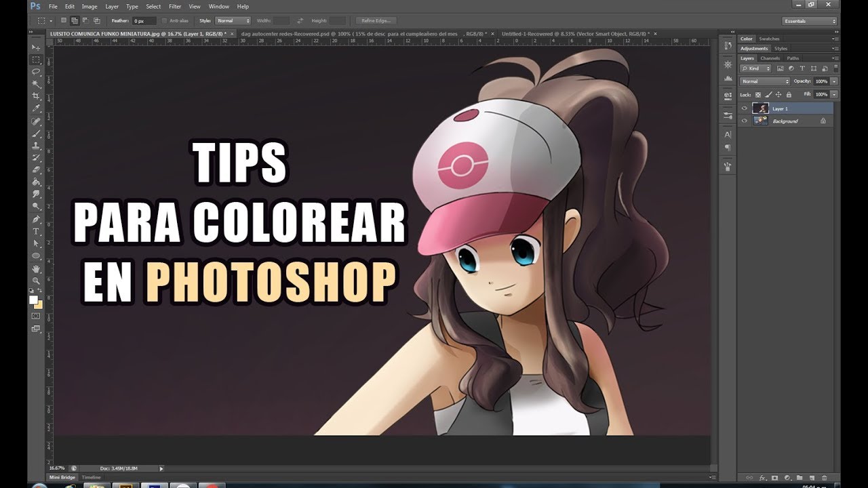Select the Paint Bucket tool
Screen dimensions: 868x488
point(37,182)
